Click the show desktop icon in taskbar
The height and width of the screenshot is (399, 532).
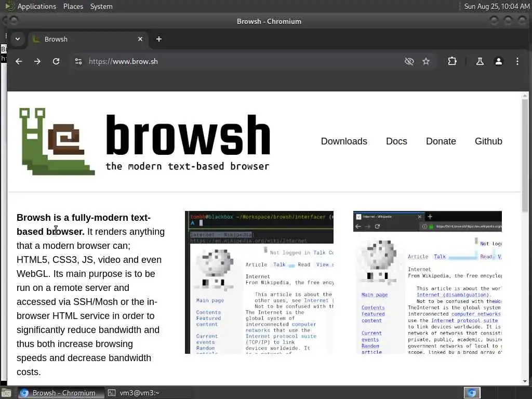(x=6, y=393)
